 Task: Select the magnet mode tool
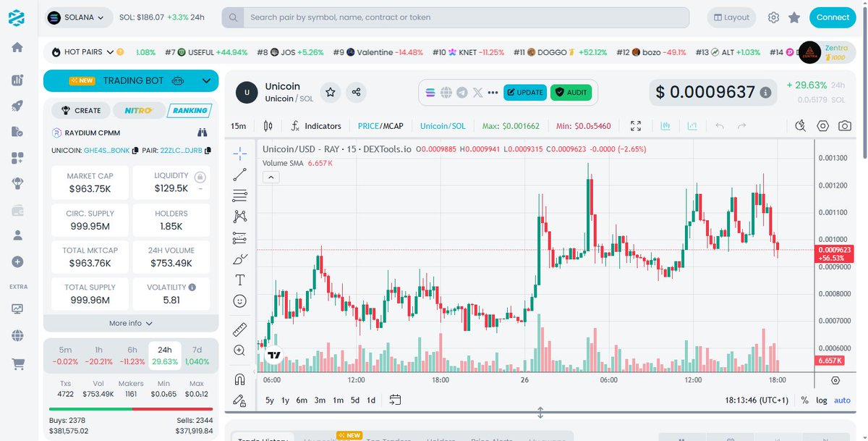click(240, 379)
